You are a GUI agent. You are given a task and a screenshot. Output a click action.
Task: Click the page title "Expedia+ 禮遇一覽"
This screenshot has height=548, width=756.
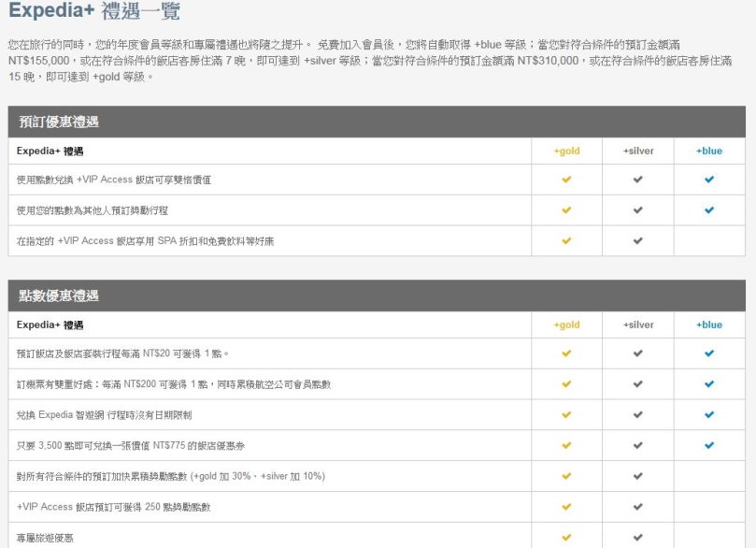pos(94,10)
